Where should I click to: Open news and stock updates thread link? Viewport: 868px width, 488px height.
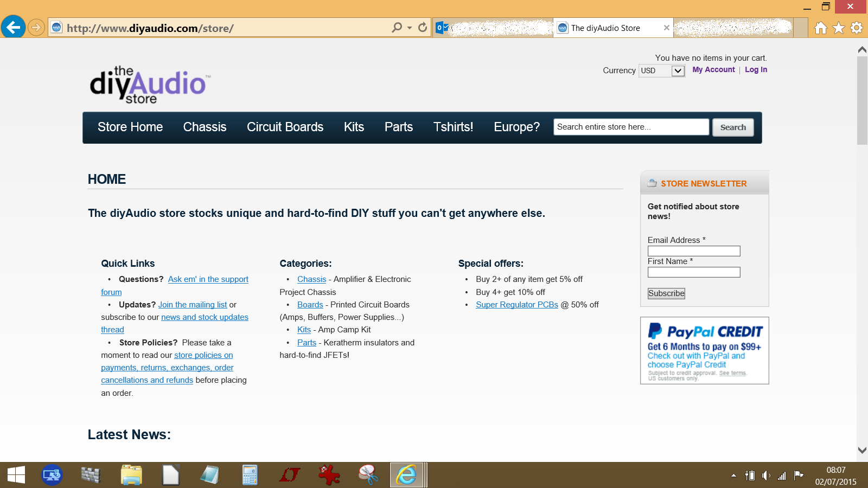pos(205,317)
